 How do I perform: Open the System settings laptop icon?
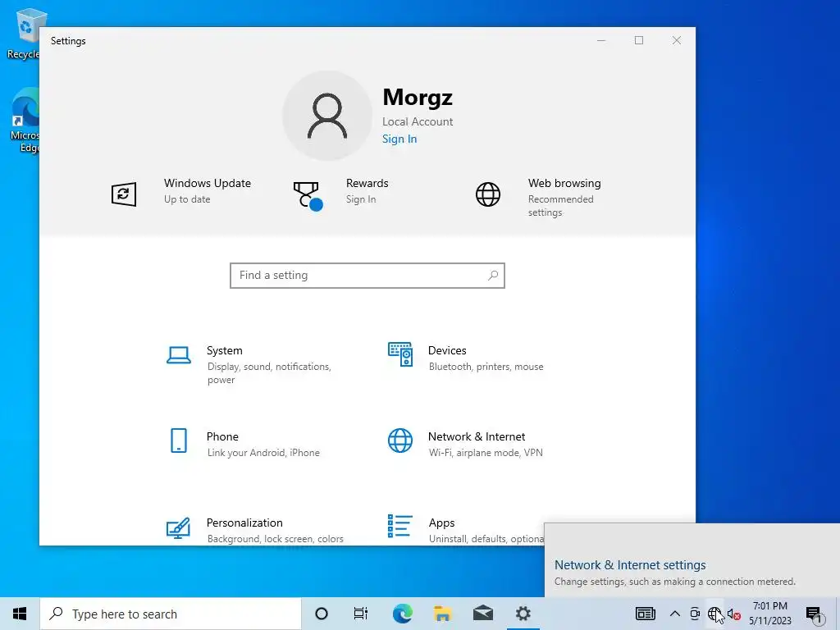(x=178, y=355)
